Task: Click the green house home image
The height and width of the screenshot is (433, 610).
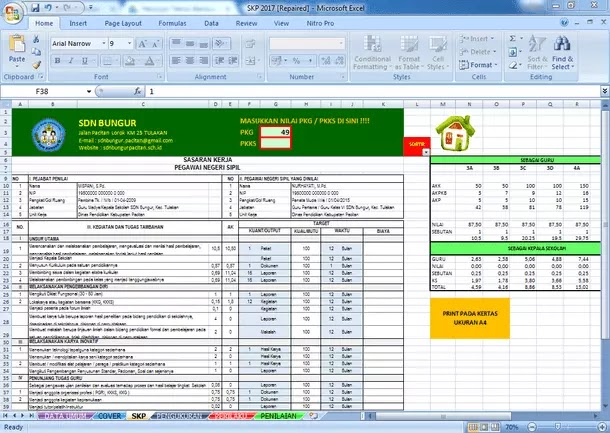Action: [455, 133]
